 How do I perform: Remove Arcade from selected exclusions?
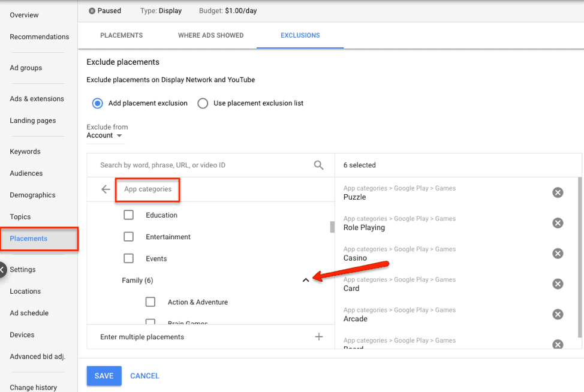[558, 315]
